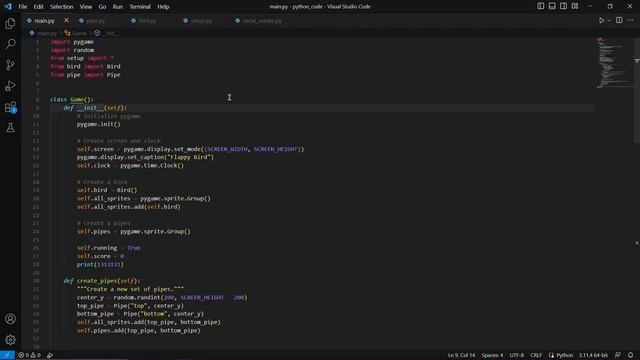
Task: Click line number 8 in the gutter
Action: point(38,99)
